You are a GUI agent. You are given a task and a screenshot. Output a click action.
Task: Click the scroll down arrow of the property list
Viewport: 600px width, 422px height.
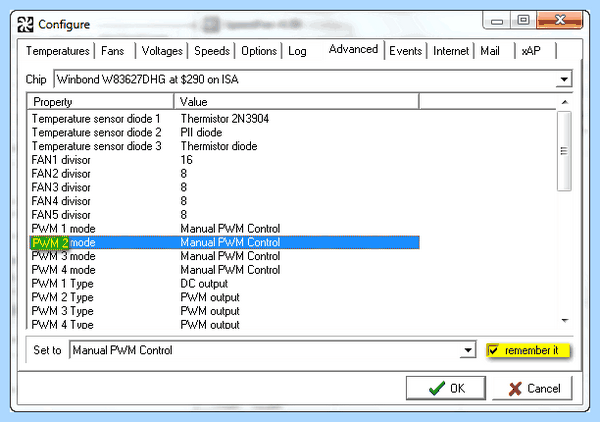coord(564,320)
